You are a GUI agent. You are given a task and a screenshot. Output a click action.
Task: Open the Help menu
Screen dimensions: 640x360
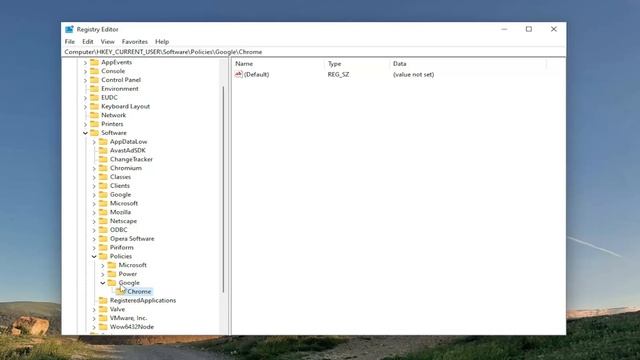[162, 42]
